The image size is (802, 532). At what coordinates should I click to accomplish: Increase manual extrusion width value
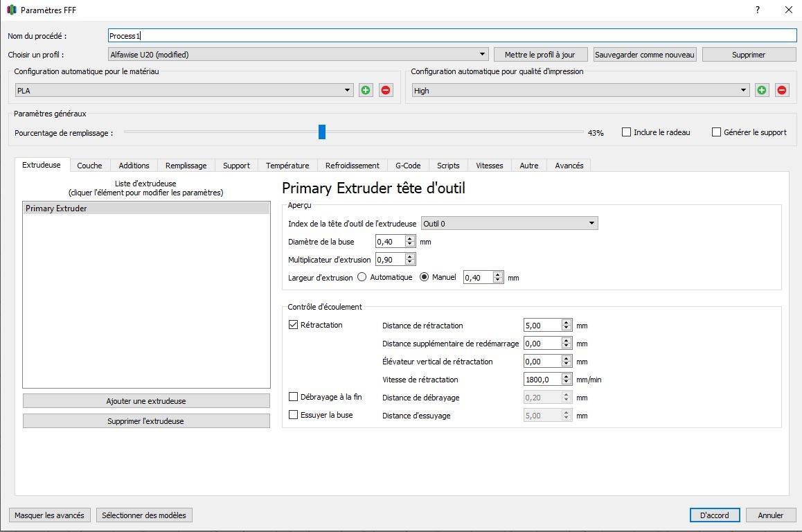[498, 274]
